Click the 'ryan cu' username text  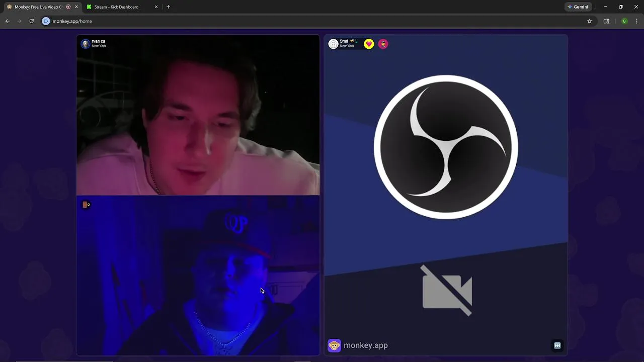[98, 41]
